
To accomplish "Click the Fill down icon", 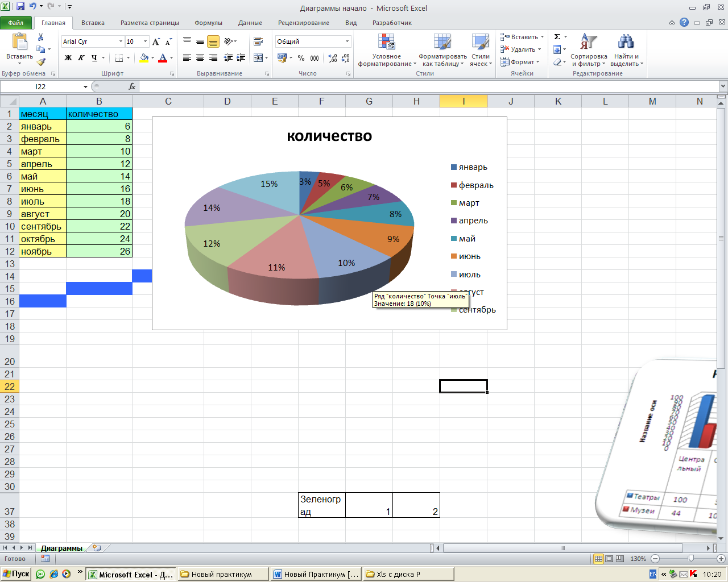I will click(x=557, y=49).
